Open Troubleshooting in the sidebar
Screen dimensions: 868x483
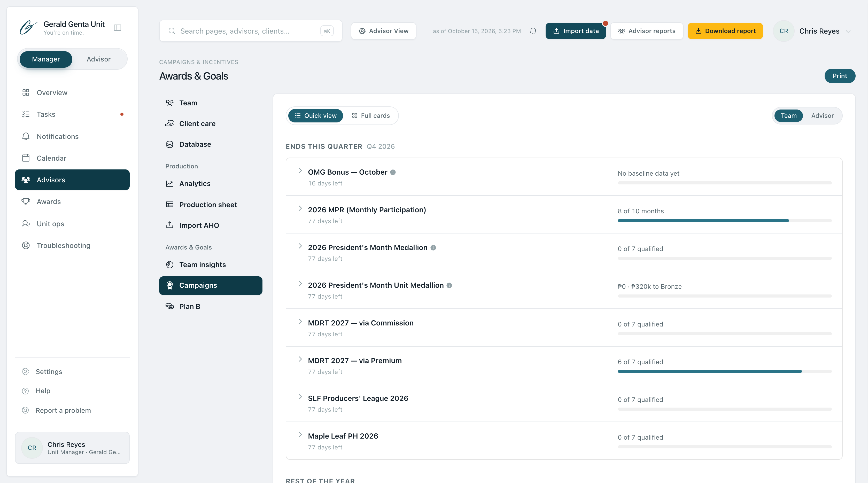point(72,245)
